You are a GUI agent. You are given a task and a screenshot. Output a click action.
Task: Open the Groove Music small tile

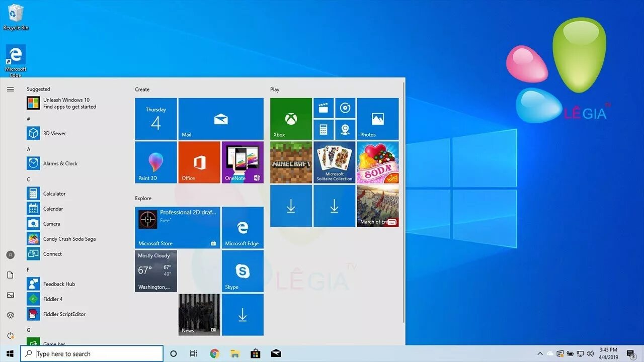click(x=345, y=108)
